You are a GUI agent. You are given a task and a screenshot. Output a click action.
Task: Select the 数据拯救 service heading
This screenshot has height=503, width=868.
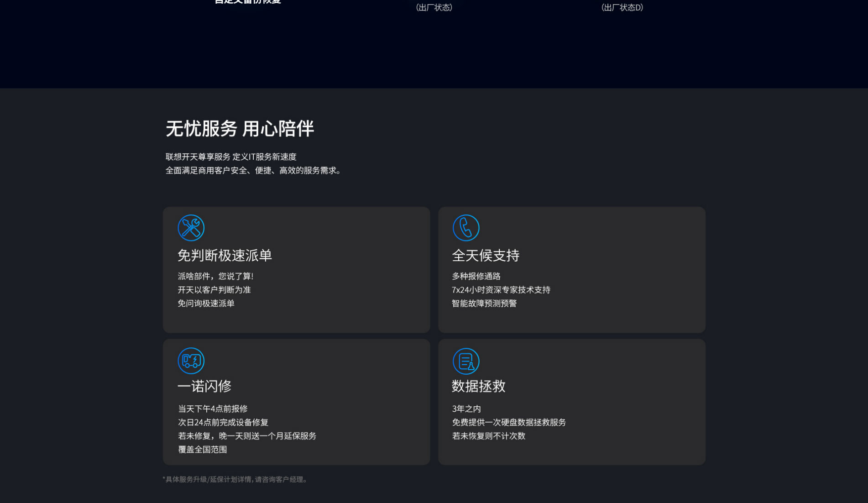click(x=479, y=387)
